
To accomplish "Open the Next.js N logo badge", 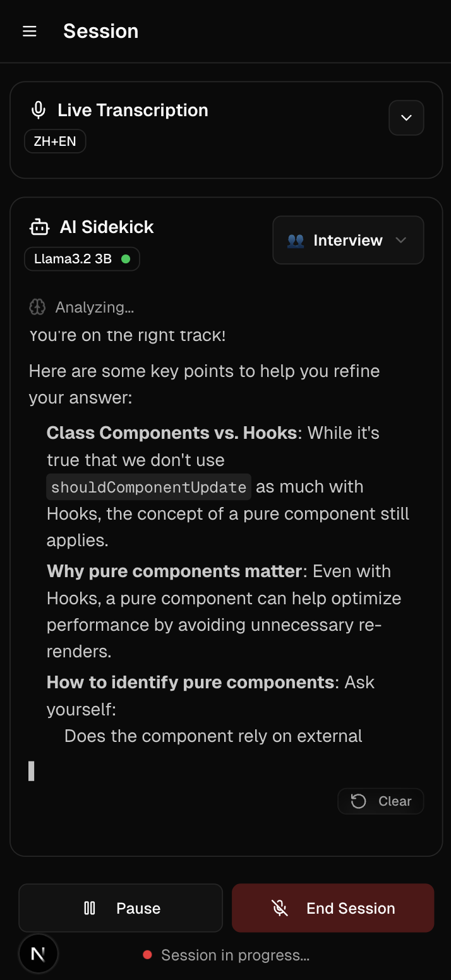I will point(38,954).
